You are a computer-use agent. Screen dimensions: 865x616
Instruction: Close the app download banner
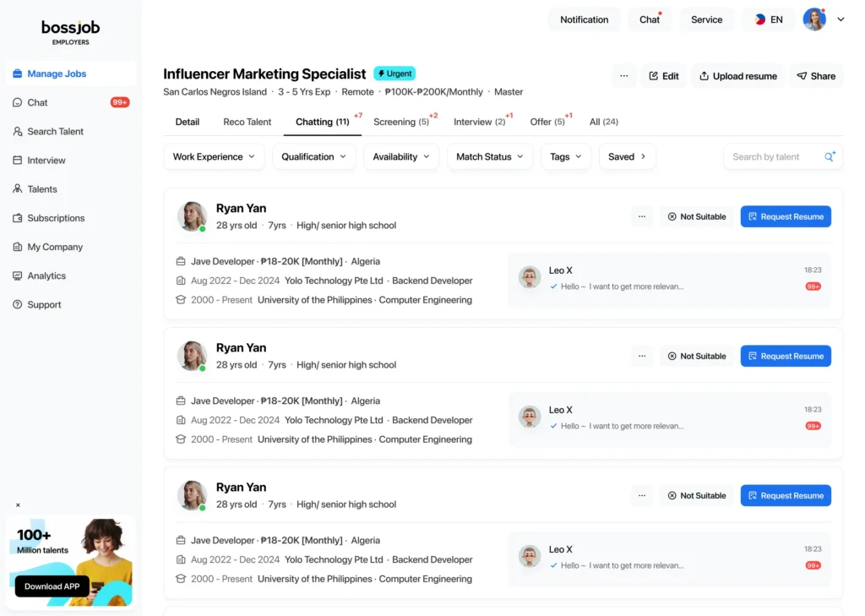click(x=18, y=505)
